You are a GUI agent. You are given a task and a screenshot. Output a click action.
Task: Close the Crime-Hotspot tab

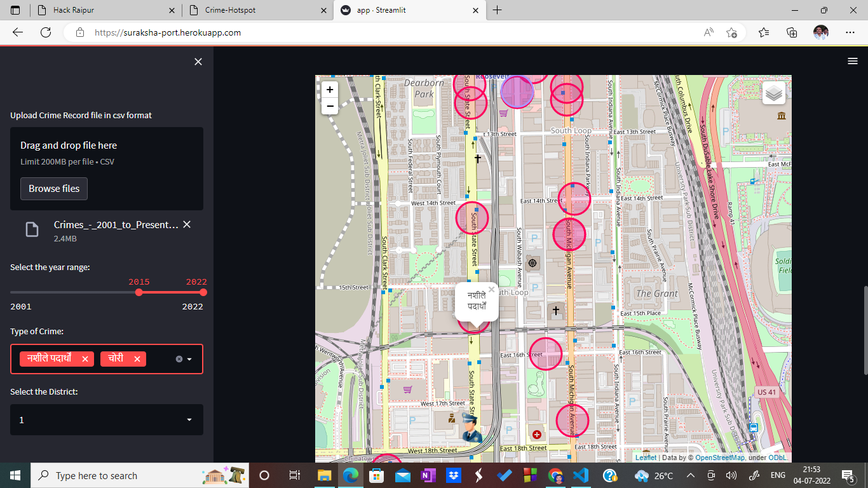pos(323,10)
